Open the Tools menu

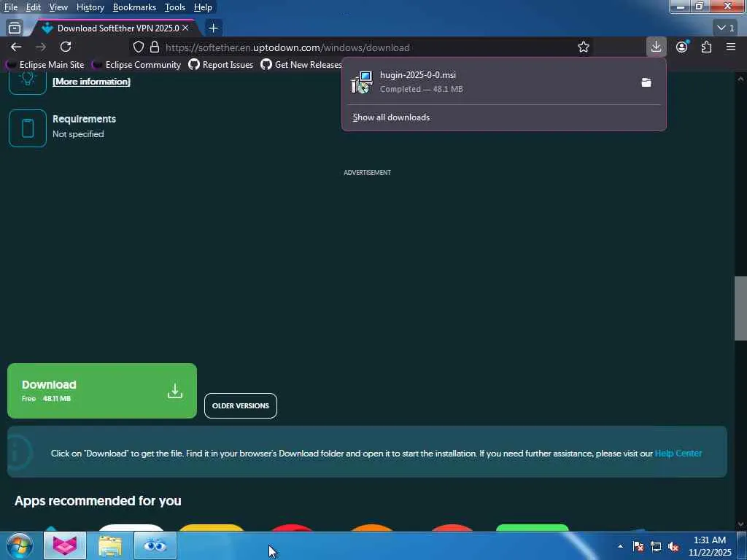point(175,7)
